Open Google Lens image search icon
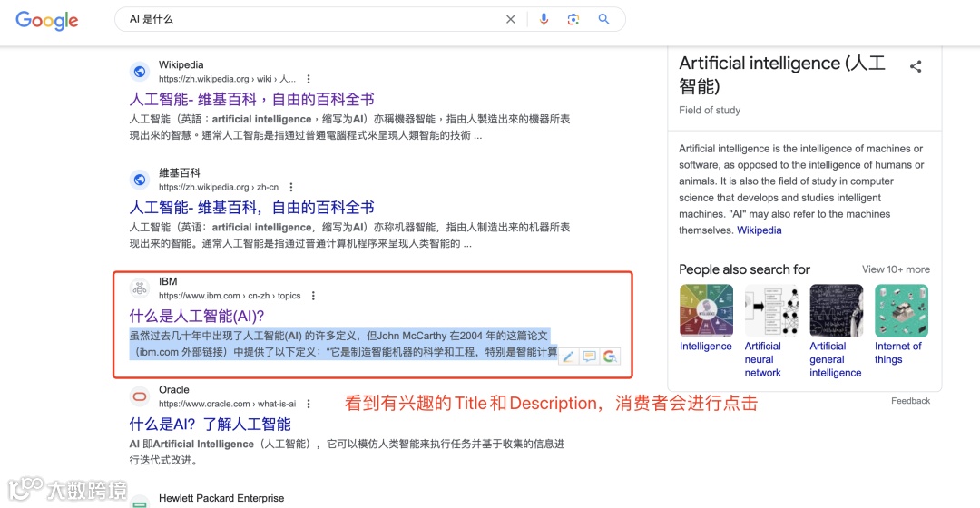Screen dimensions: 980x508 click(573, 19)
